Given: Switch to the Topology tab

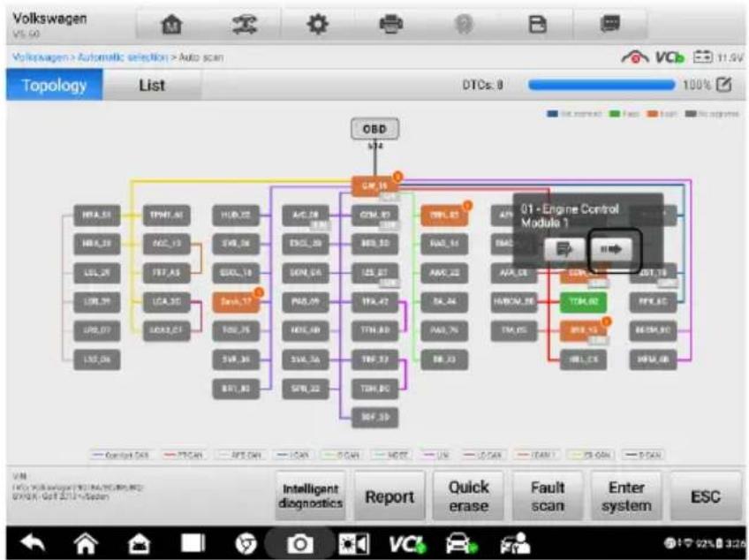Looking at the screenshot, I should (x=54, y=85).
